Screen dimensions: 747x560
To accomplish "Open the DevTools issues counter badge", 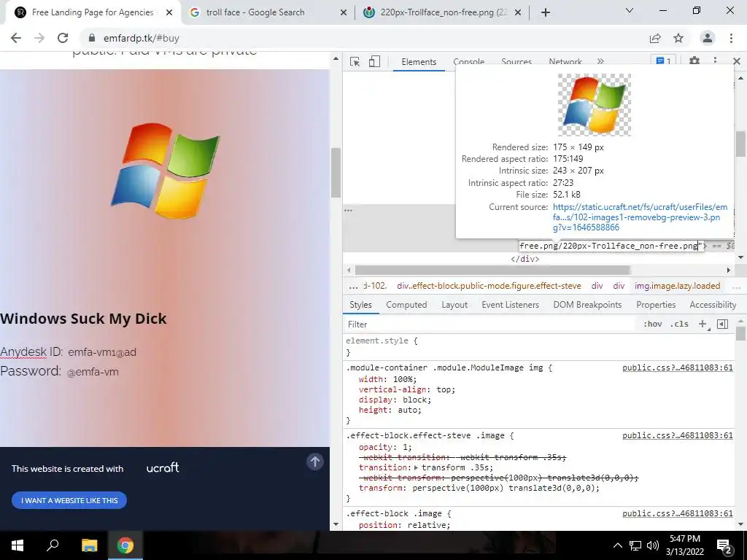I will click(664, 61).
